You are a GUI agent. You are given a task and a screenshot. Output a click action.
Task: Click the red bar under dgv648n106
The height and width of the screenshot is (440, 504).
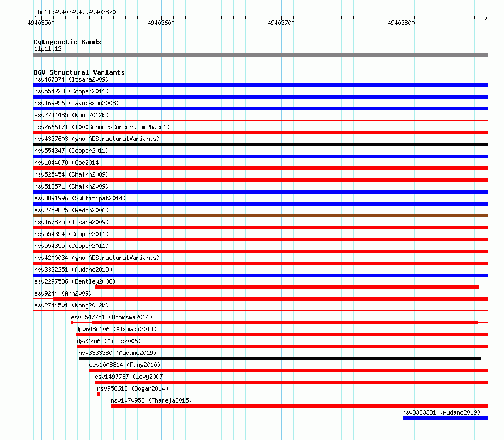point(282,335)
